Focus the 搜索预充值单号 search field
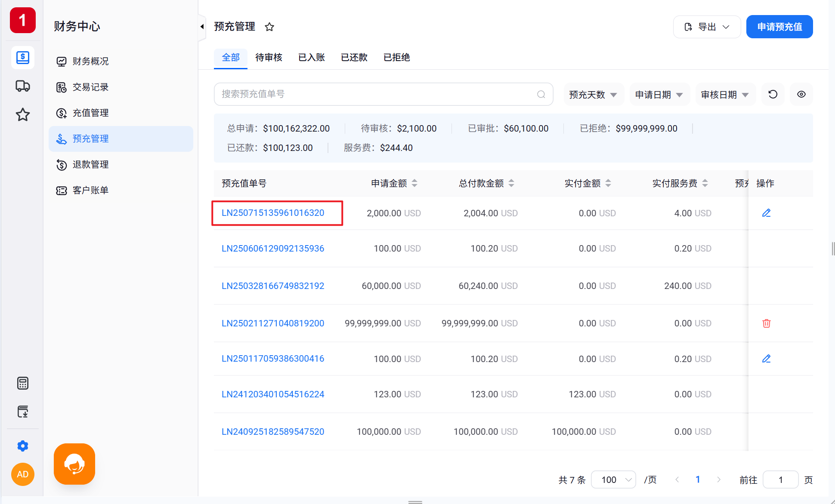 tap(383, 94)
